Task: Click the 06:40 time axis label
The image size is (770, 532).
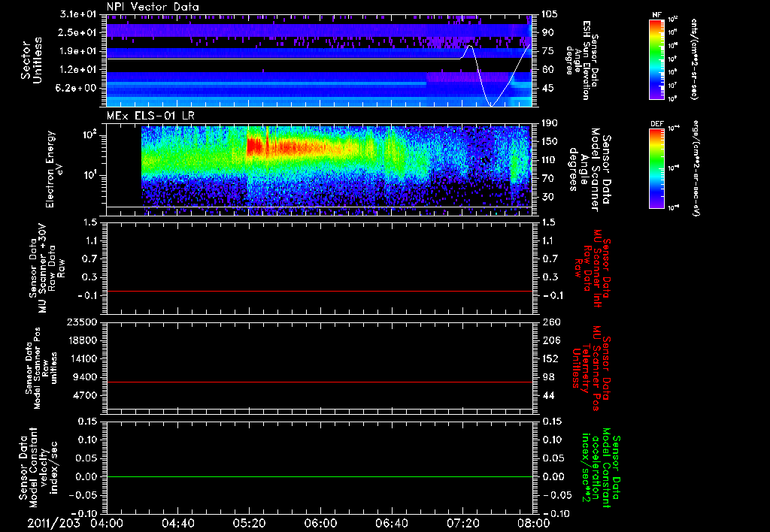Action: coord(392,523)
